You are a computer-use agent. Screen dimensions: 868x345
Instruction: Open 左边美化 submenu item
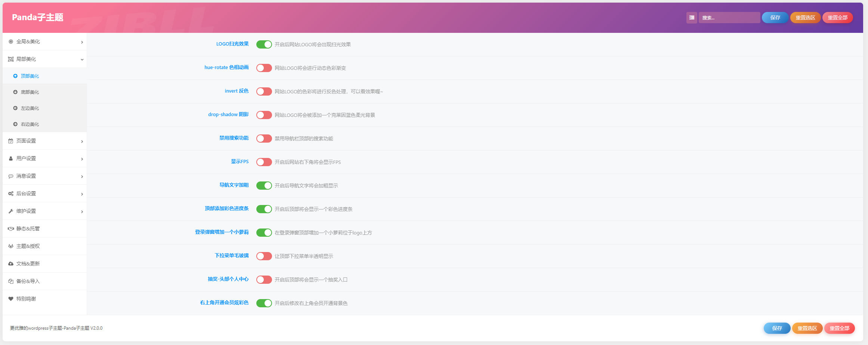(x=45, y=108)
